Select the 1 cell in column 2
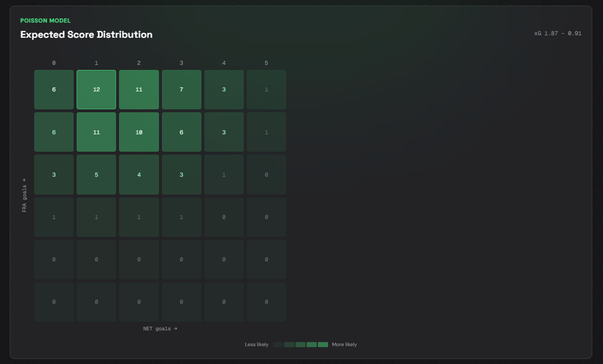603x364 pixels. 139,217
